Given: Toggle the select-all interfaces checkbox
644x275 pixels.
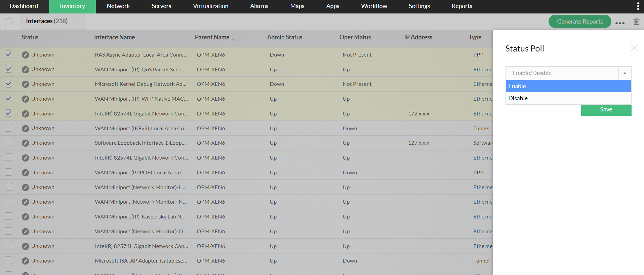Looking at the screenshot, I should click(x=9, y=22).
